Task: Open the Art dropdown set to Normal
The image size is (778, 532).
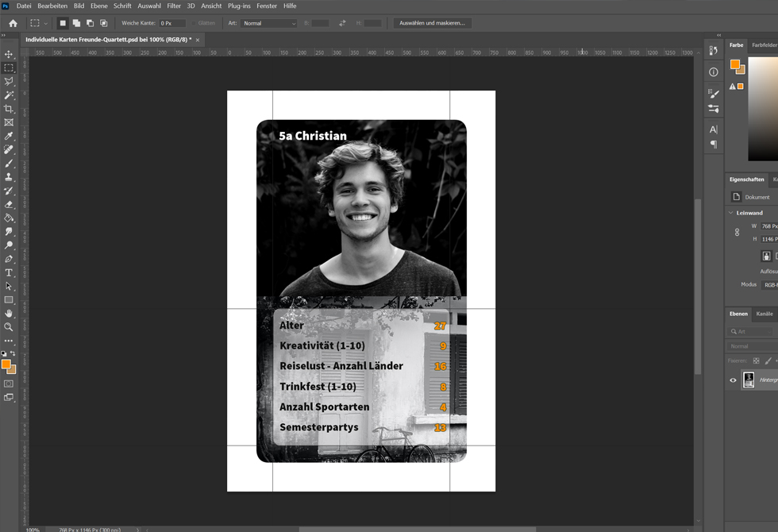Action: click(x=269, y=23)
